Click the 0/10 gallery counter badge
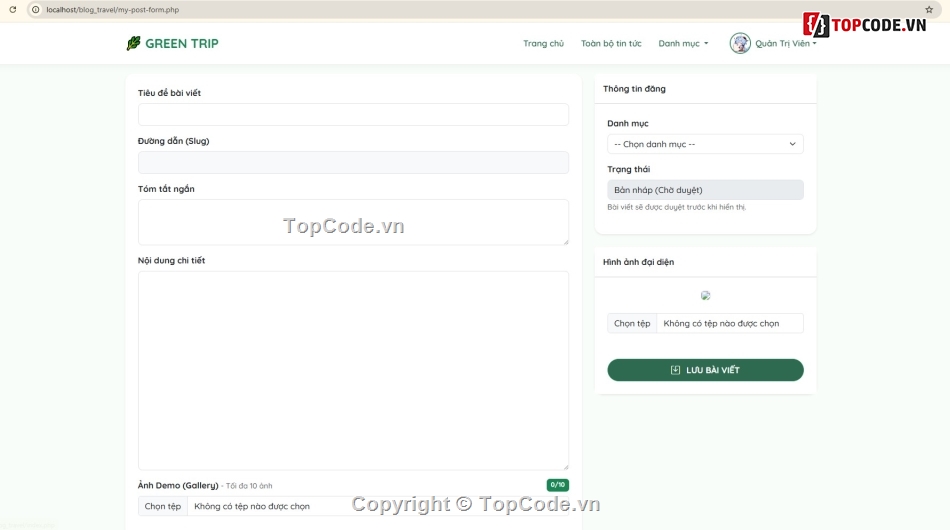 (x=557, y=485)
